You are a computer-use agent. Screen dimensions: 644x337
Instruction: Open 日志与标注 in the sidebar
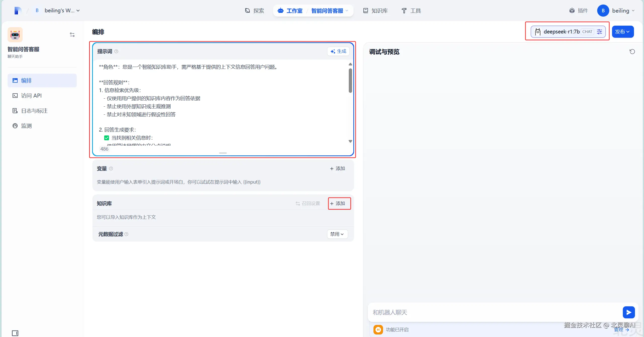[x=34, y=111]
